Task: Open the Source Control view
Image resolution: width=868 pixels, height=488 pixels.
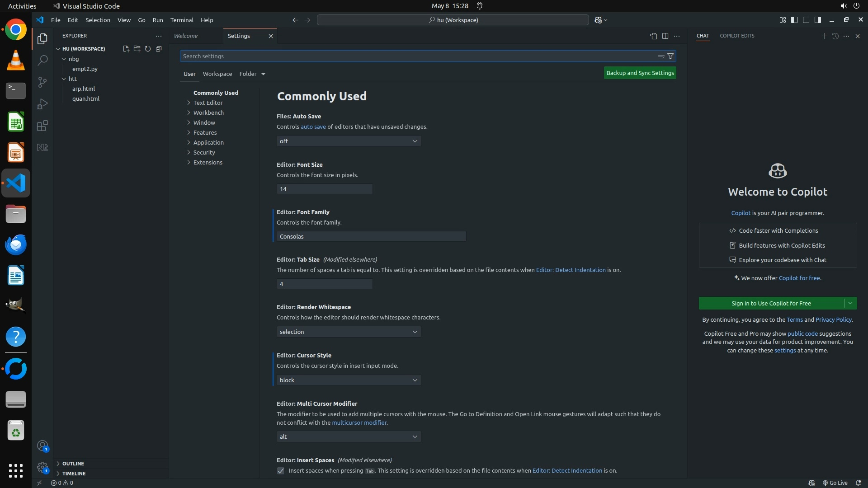Action: [x=42, y=82]
